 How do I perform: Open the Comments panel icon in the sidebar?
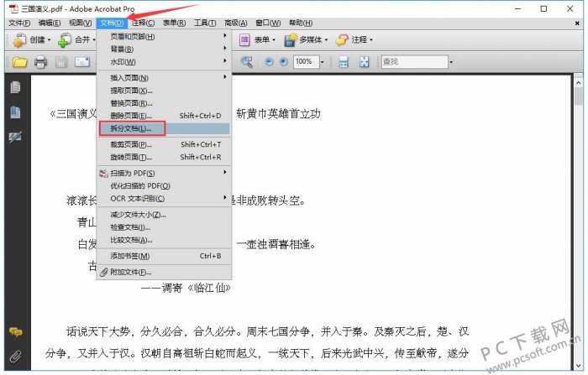[x=15, y=331]
